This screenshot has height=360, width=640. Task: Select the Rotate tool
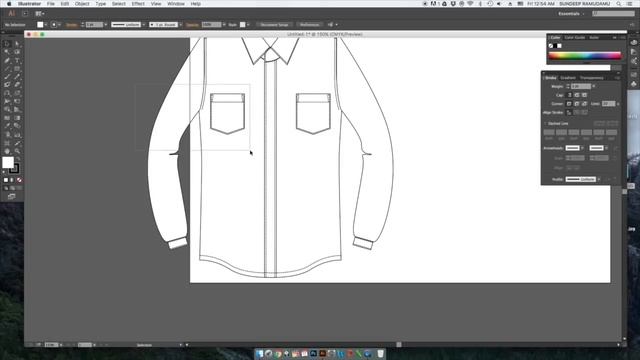click(7, 93)
